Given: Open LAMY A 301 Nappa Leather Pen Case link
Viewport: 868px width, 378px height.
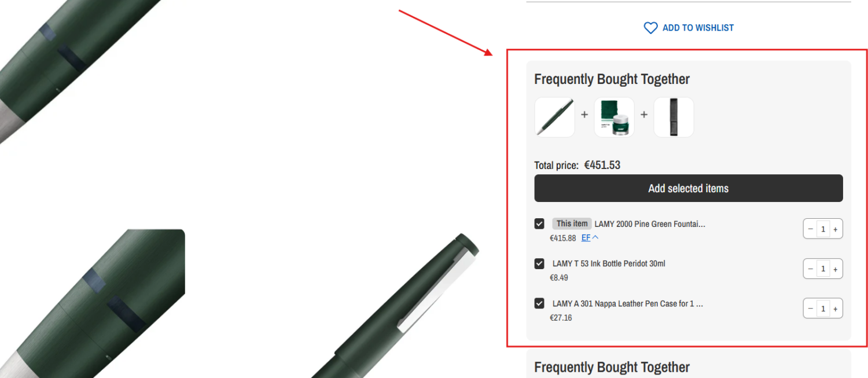Looking at the screenshot, I should (628, 303).
